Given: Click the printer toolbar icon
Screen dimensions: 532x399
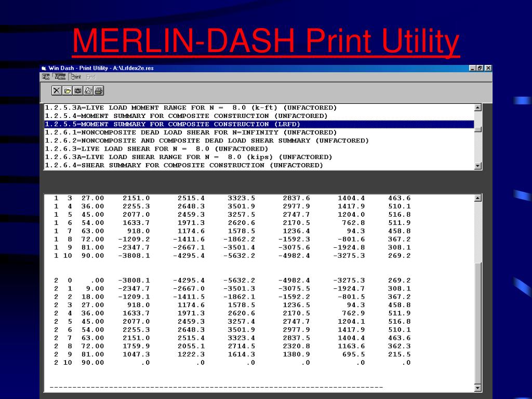Looking at the screenshot, I should (99, 90).
